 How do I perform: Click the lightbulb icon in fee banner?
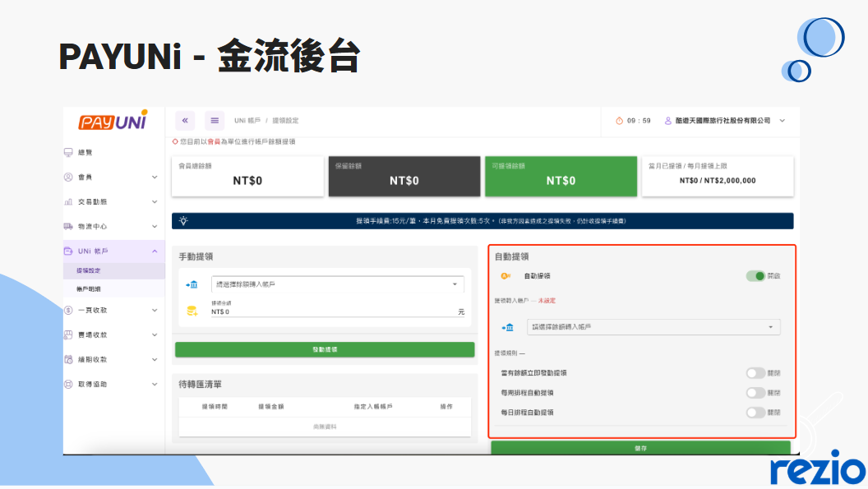[183, 220]
